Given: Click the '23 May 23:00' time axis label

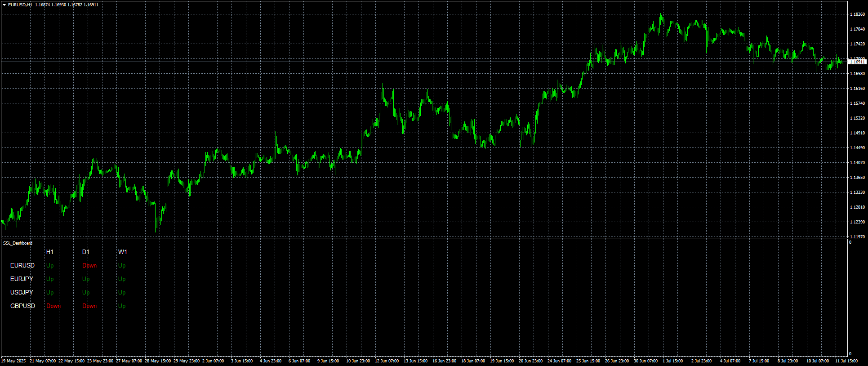Looking at the screenshot, I should [100, 361].
